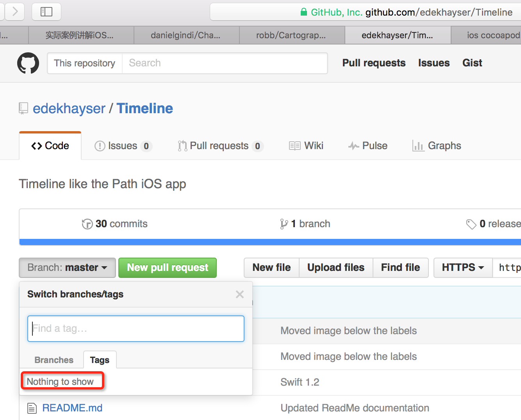Open the Wiki tab
The width and height of the screenshot is (521, 420).
tap(306, 146)
